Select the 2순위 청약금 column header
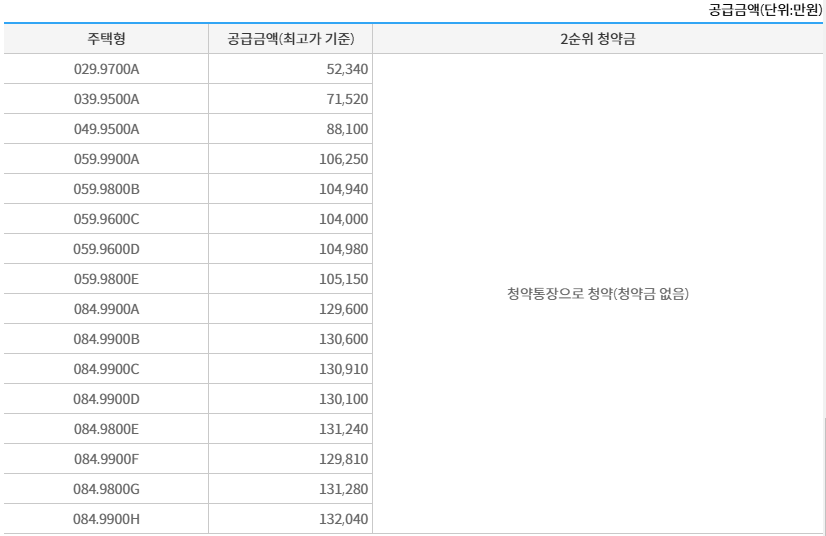826x536 pixels. click(598, 38)
